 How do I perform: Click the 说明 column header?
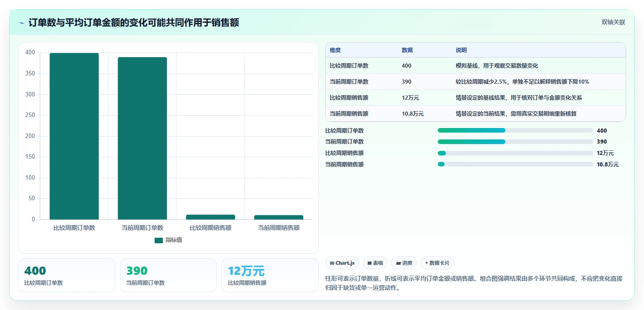coord(461,50)
